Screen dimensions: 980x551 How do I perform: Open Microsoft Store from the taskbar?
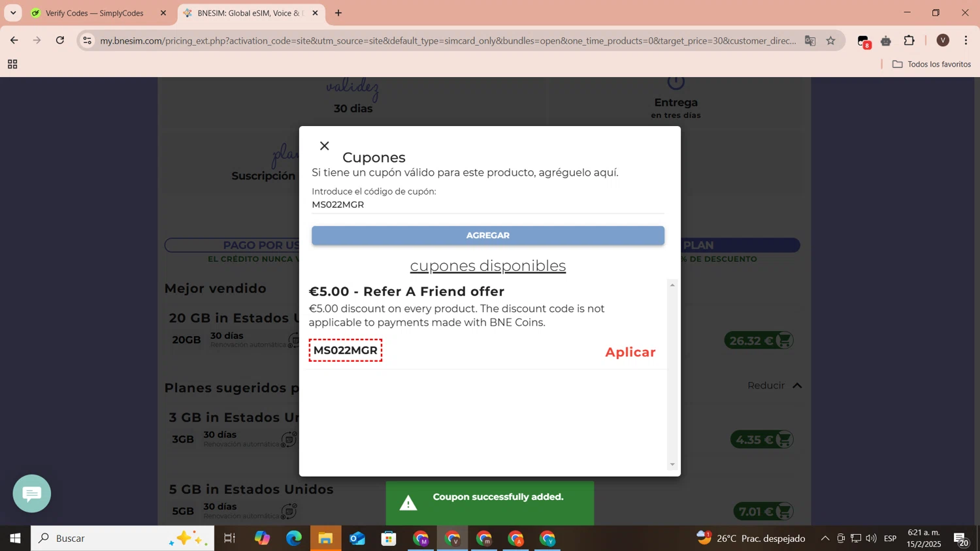pos(389,539)
